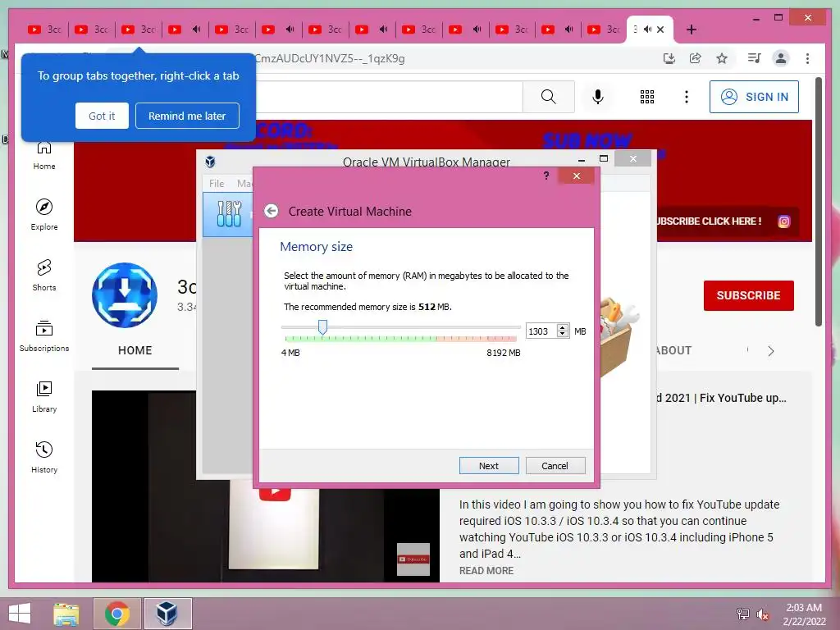Bookmark this page with the star icon
The width and height of the screenshot is (840, 630).
tap(722, 58)
